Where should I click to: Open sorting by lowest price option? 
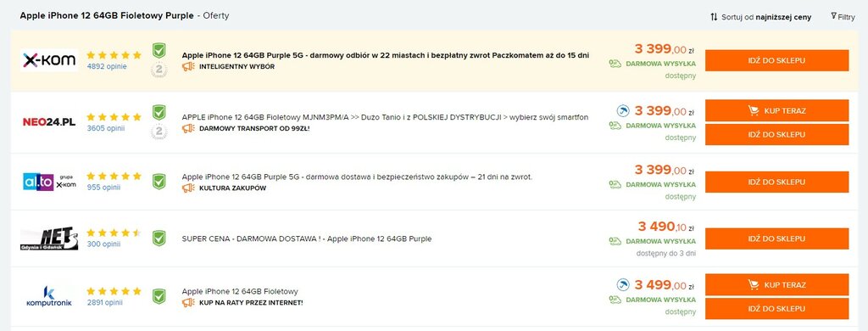760,17
